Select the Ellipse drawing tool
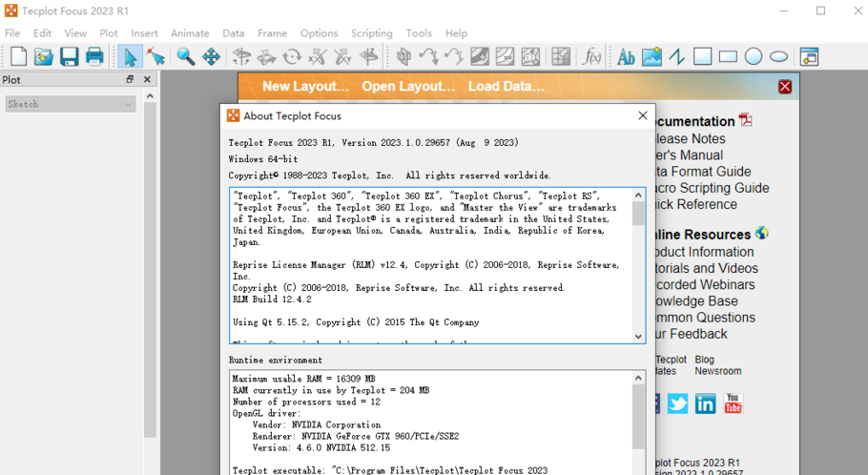Image resolution: width=868 pixels, height=475 pixels. coord(779,56)
